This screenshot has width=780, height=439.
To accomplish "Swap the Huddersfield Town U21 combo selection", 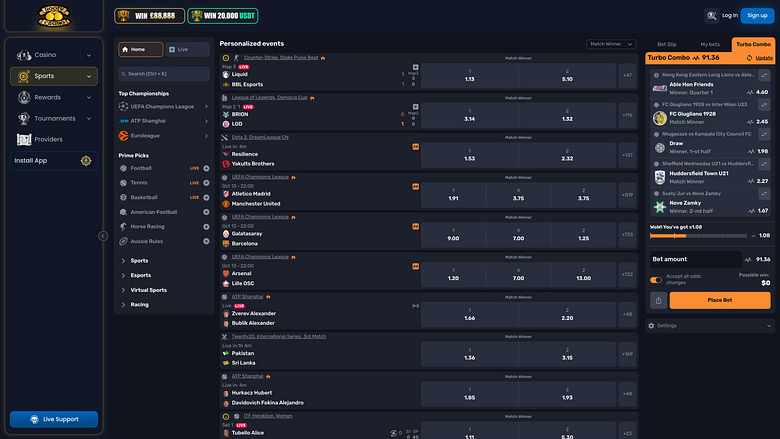I will pyautogui.click(x=764, y=164).
